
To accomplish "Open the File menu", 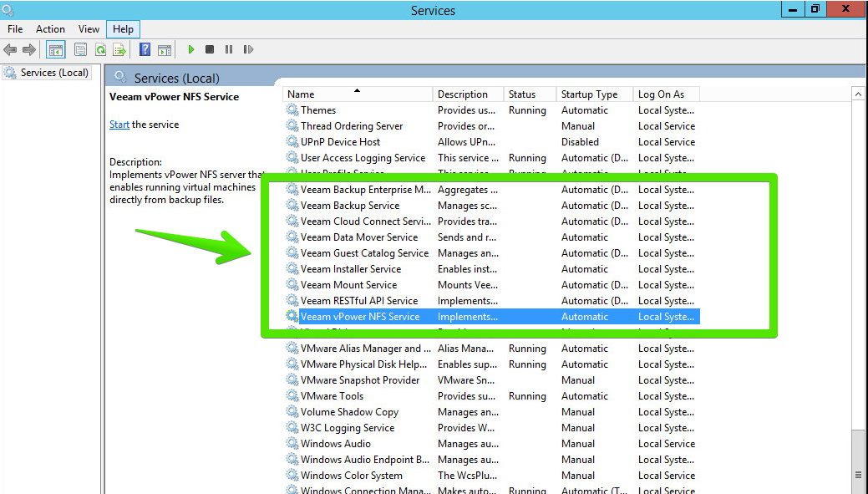I will [15, 29].
